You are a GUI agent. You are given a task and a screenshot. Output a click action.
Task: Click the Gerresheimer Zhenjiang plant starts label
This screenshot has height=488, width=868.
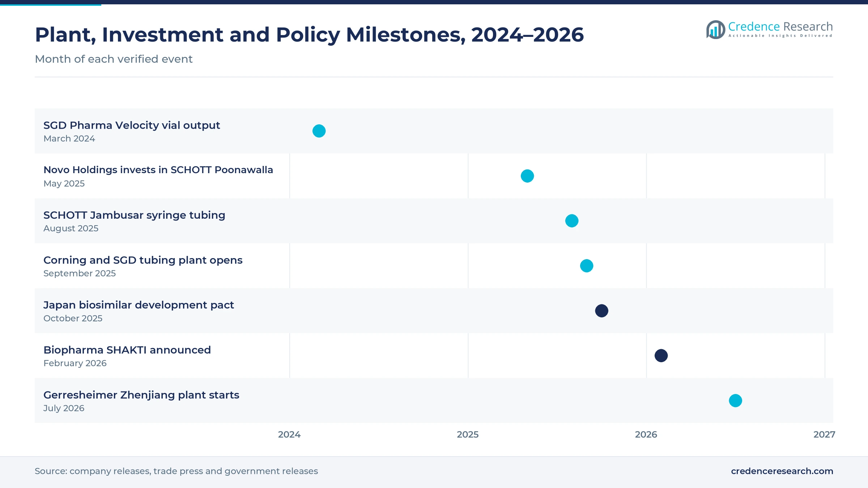(141, 395)
